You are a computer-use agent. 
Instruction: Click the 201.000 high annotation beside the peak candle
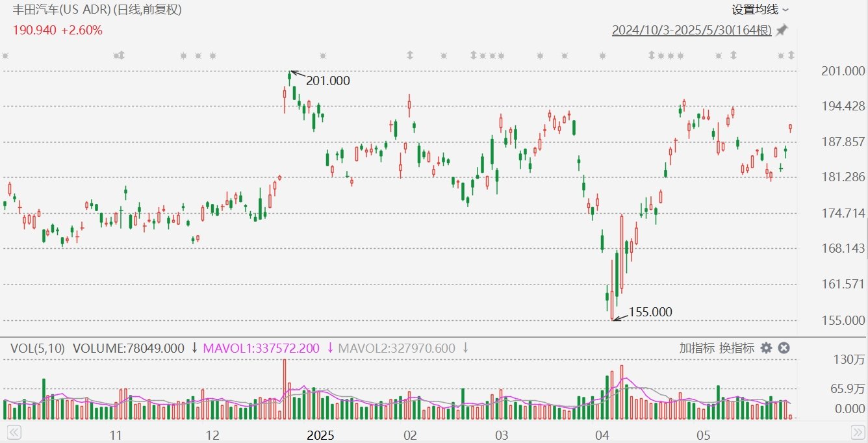(327, 81)
